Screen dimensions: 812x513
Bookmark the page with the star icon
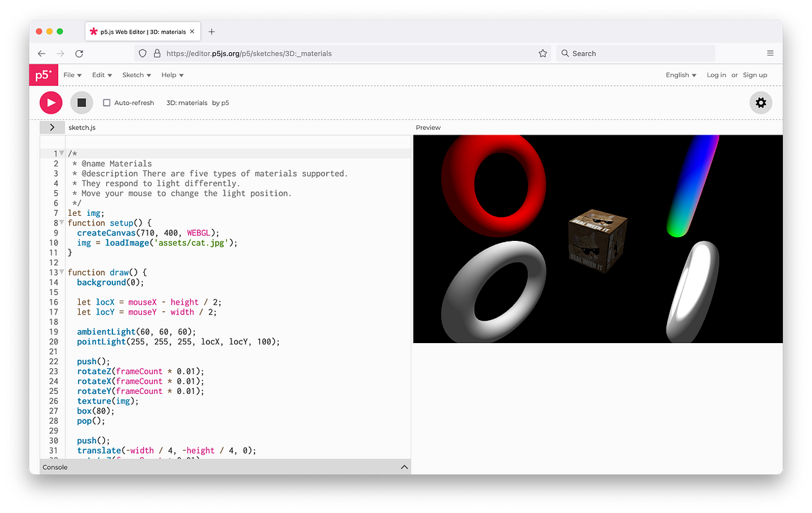tap(542, 53)
